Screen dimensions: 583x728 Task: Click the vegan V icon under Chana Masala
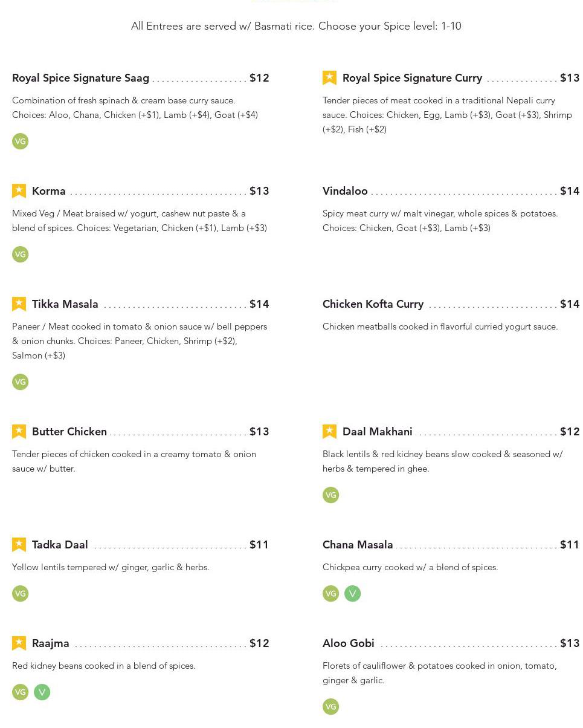point(352,594)
